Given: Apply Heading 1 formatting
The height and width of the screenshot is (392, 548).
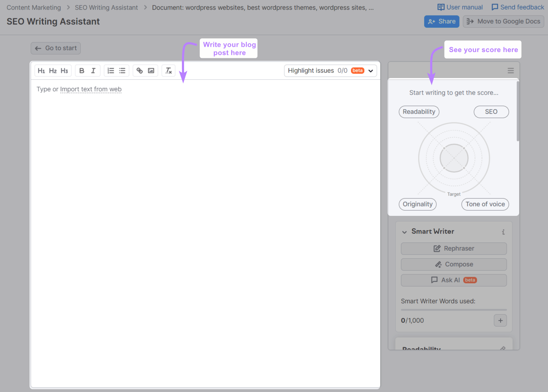Looking at the screenshot, I should tap(41, 70).
